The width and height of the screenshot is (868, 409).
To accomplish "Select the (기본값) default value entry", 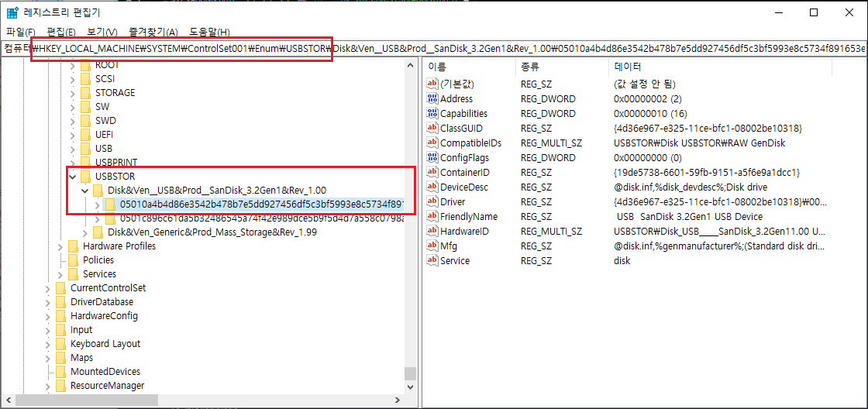I will (x=457, y=84).
